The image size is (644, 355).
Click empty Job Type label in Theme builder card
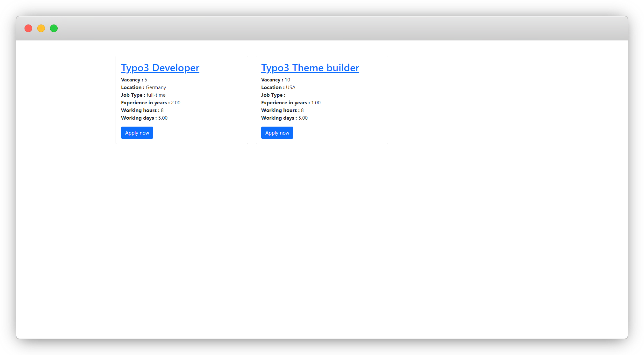point(273,95)
